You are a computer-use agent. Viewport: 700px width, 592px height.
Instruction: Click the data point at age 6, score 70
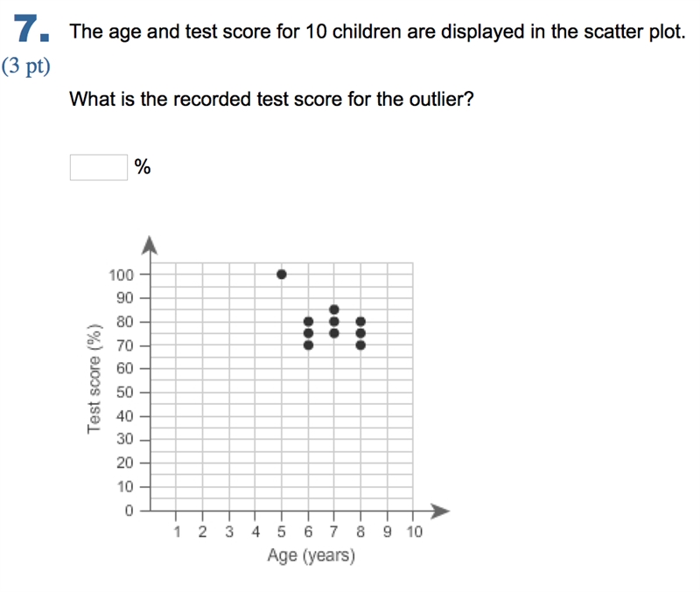pyautogui.click(x=308, y=345)
